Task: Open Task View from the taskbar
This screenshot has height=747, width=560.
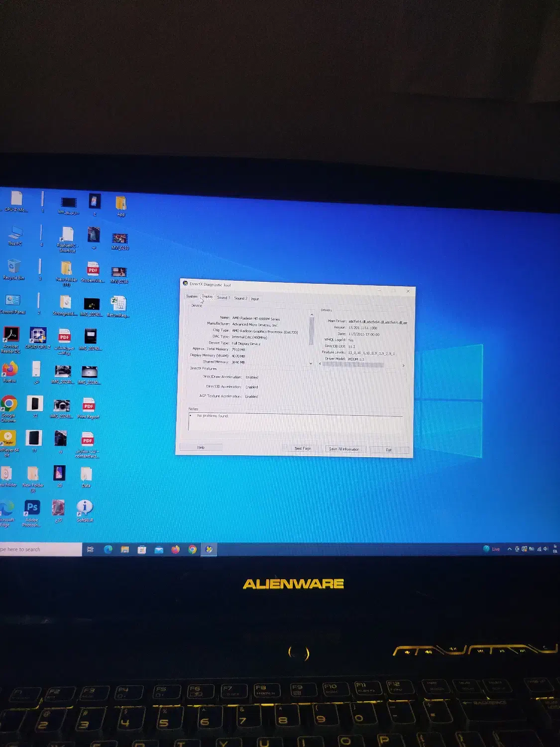Action: (90, 549)
